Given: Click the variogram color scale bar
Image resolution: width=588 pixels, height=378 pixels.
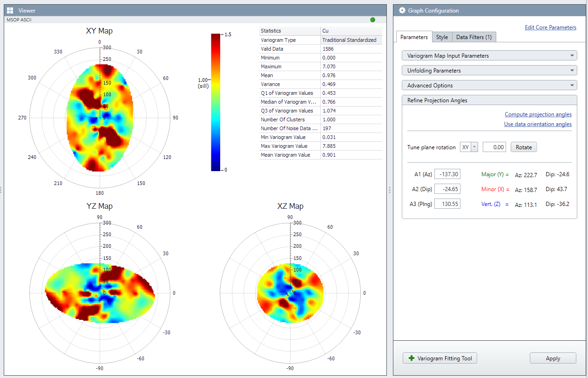Looking at the screenshot, I should click(x=215, y=102).
